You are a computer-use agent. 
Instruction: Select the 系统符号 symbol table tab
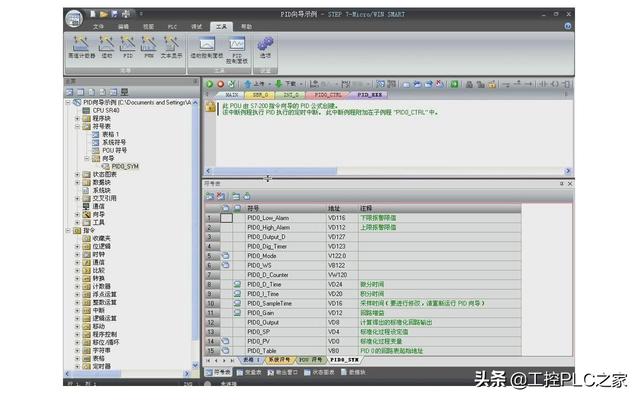pos(279,360)
